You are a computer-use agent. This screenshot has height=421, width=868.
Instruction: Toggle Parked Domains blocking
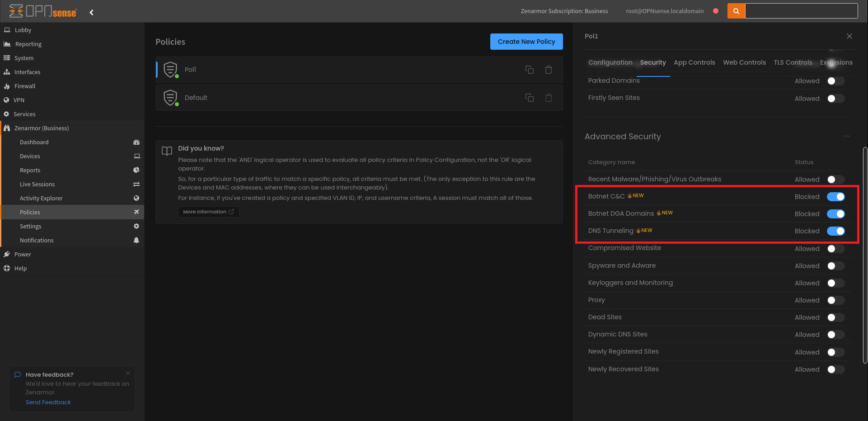pos(835,81)
